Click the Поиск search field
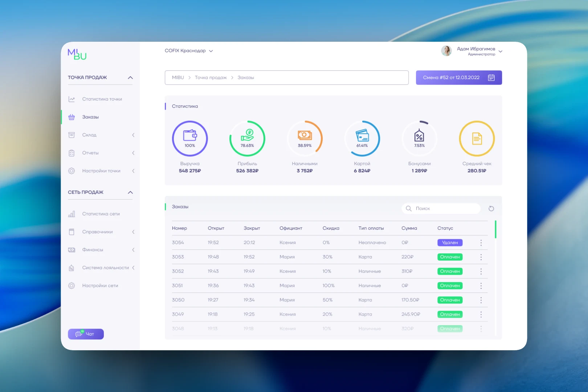Screen dimensions: 588x392 (x=441, y=208)
